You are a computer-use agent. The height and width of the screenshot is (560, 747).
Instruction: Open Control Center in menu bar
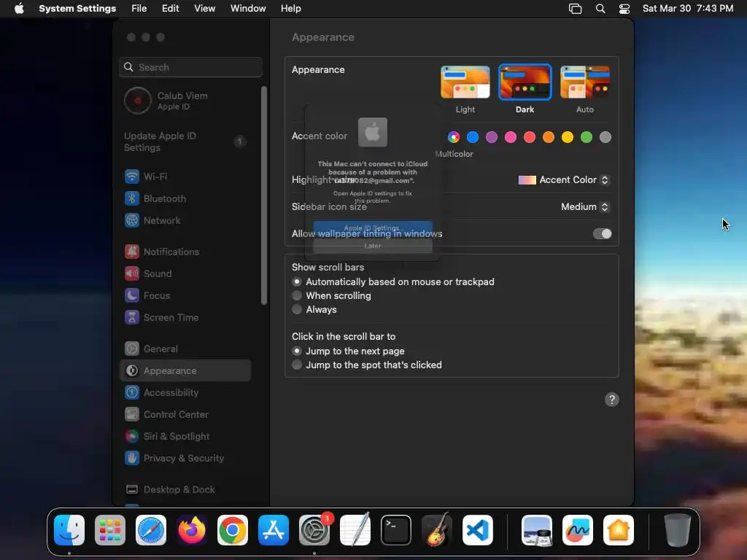click(624, 9)
